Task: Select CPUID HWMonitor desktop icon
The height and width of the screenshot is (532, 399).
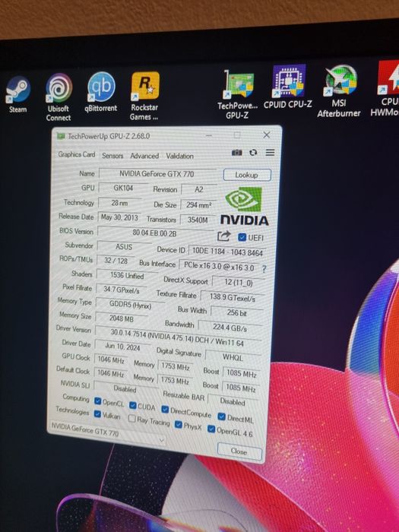Action: (x=386, y=89)
